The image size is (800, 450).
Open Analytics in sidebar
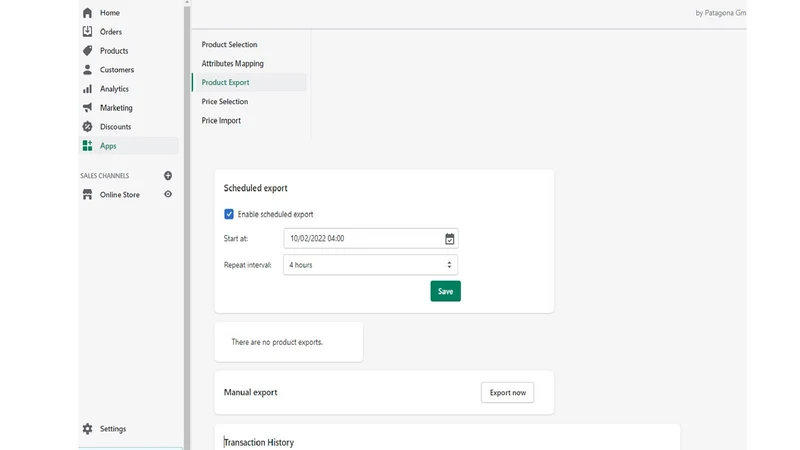coord(114,89)
